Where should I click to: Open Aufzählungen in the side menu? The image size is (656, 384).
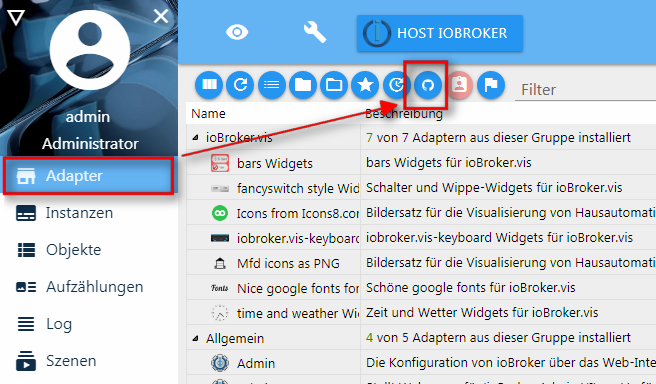pos(89,287)
